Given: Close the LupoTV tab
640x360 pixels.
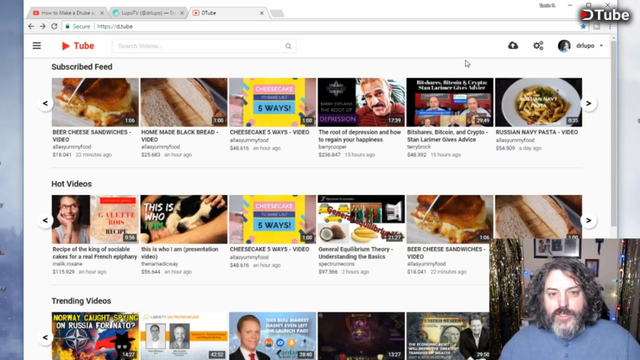Looking at the screenshot, I should pos(182,13).
